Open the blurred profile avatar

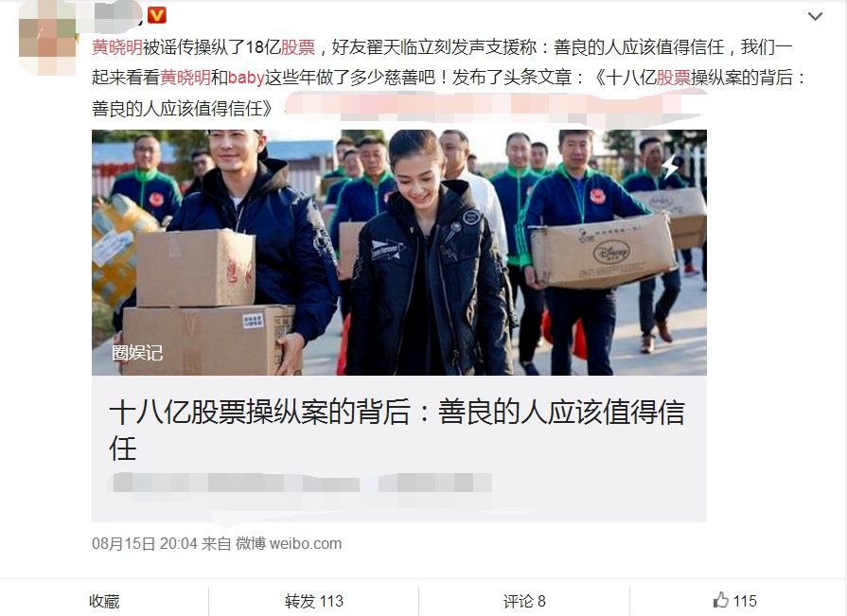(47, 37)
